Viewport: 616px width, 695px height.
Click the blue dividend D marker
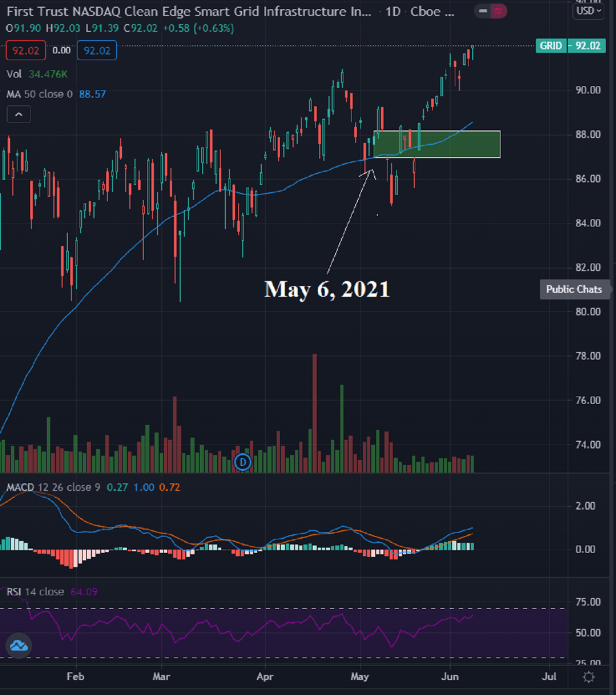coord(243,462)
